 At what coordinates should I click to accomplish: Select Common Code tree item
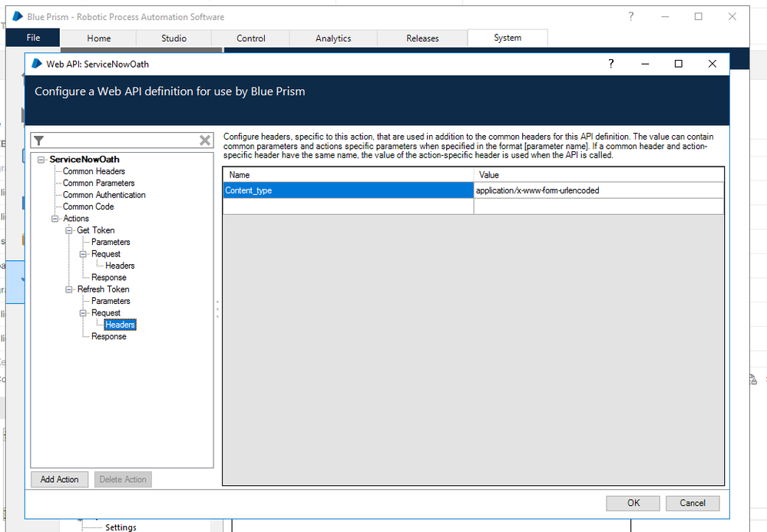88,207
